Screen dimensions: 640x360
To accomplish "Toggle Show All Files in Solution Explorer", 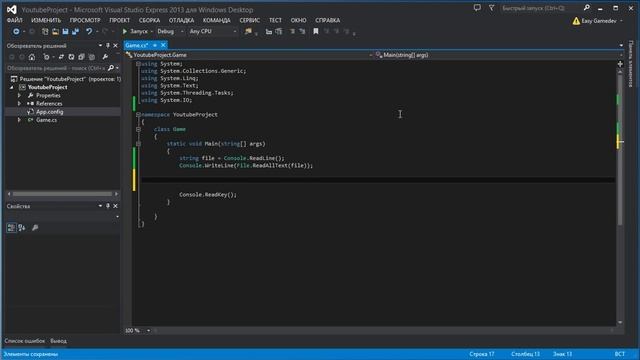I will [x=91, y=57].
